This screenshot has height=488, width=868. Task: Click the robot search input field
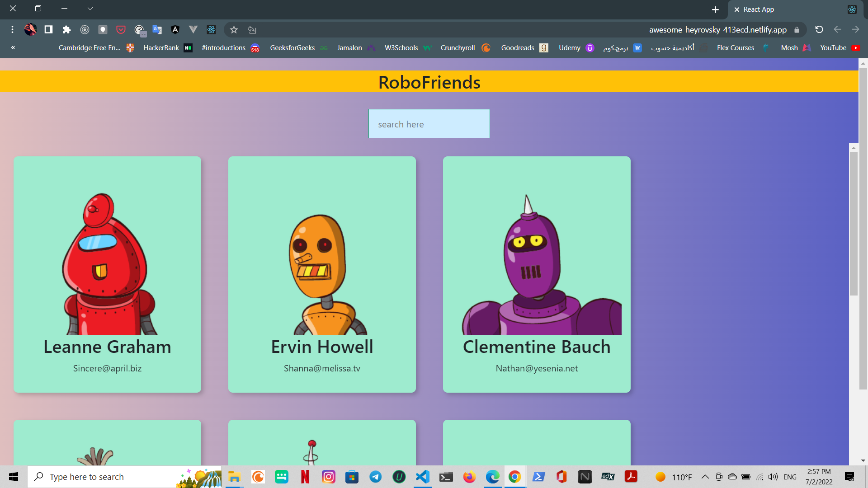coord(429,124)
